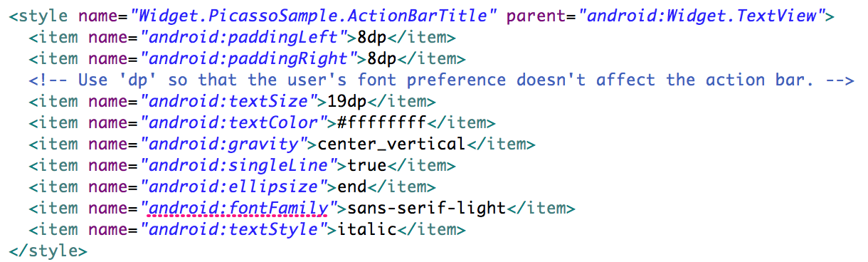This screenshot has width=868, height=262.
Task: Click the sans-serif-light font value
Action: (426, 209)
